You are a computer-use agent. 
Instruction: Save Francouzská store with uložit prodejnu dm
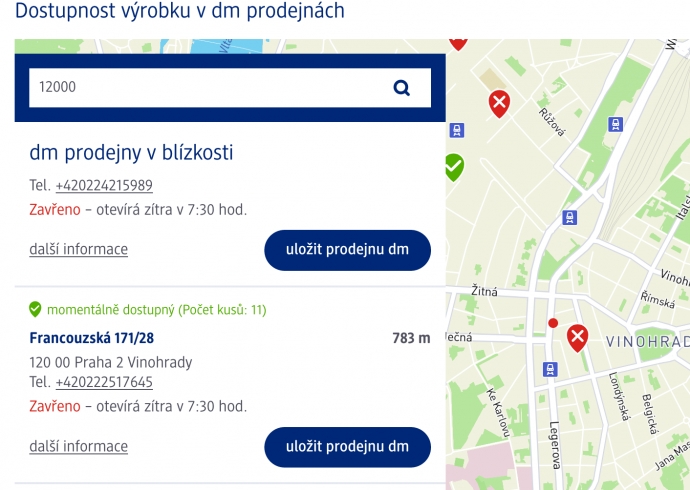tap(347, 447)
